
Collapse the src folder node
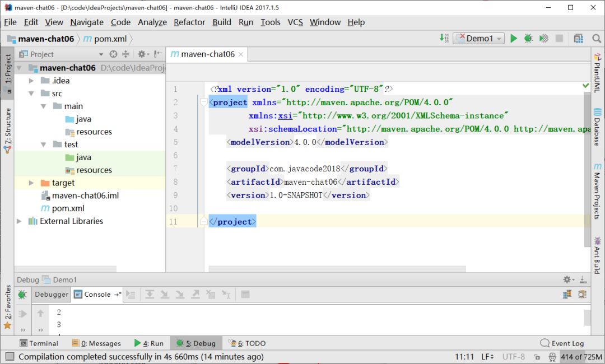pos(32,94)
